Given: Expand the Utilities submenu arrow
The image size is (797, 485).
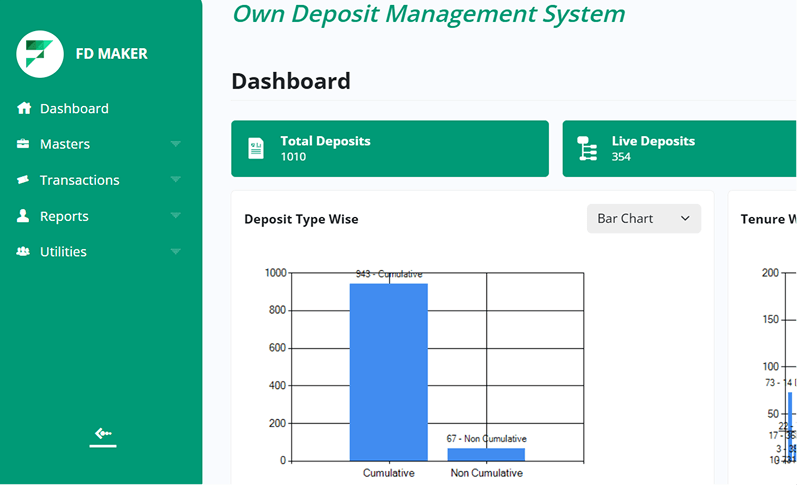Looking at the screenshot, I should click(176, 252).
